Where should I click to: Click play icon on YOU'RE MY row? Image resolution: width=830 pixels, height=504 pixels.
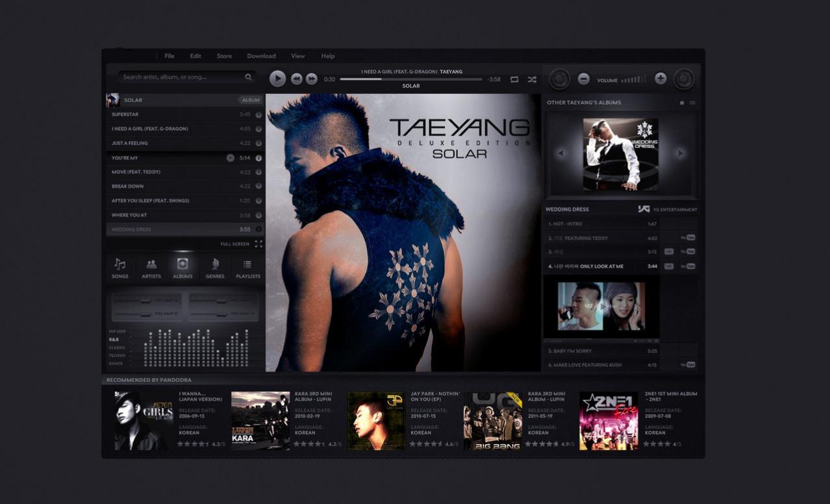[230, 158]
